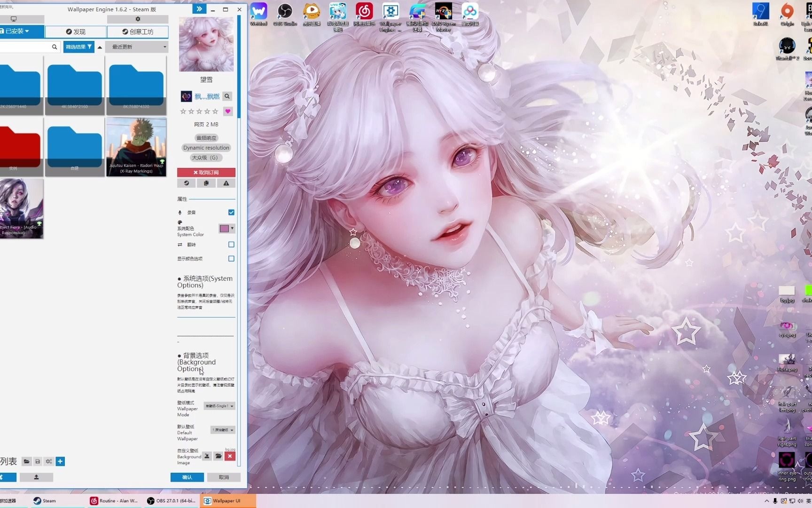The width and height of the screenshot is (812, 508).
Task: Rate the wallpaper with the fifth star
Action: coord(215,111)
